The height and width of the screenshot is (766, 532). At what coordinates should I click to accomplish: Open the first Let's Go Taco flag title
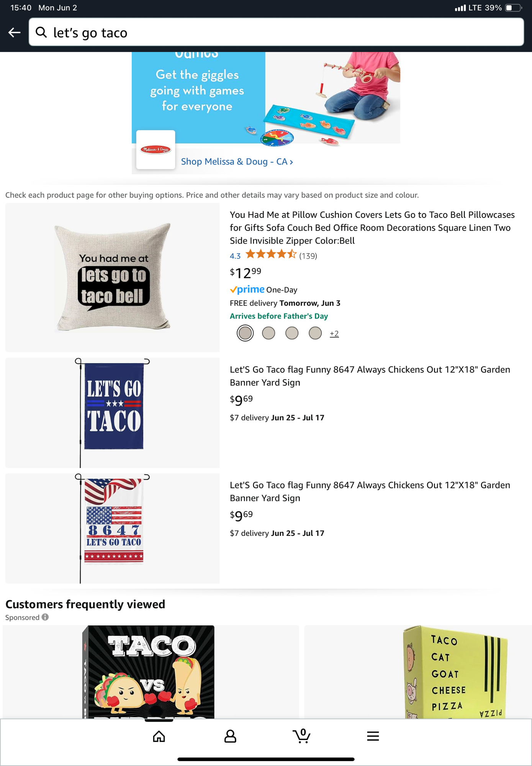[370, 376]
